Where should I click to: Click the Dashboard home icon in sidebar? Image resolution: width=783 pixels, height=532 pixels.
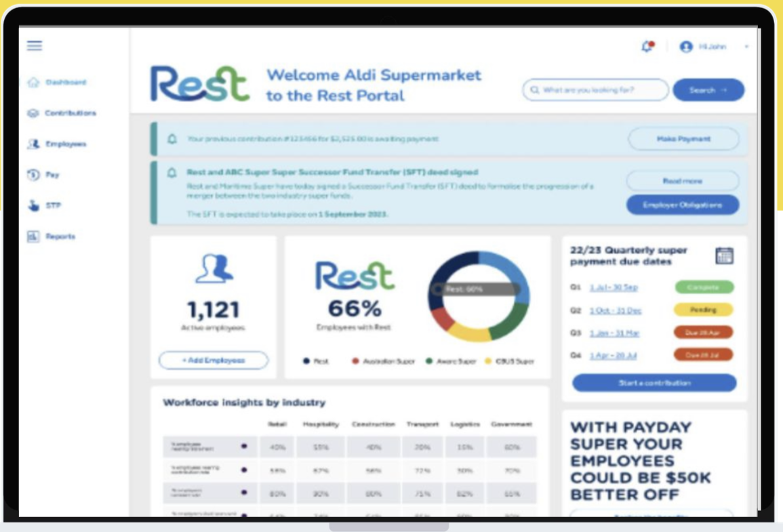(33, 83)
